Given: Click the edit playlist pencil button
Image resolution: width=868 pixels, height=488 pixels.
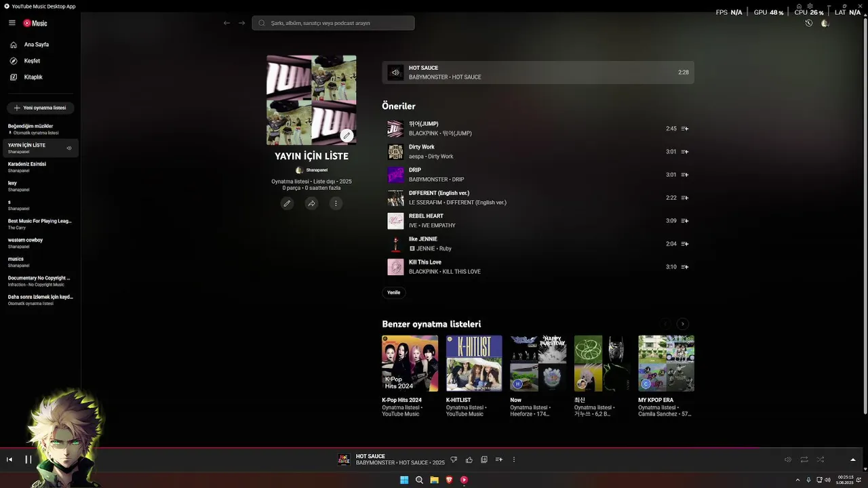Looking at the screenshot, I should [287, 203].
